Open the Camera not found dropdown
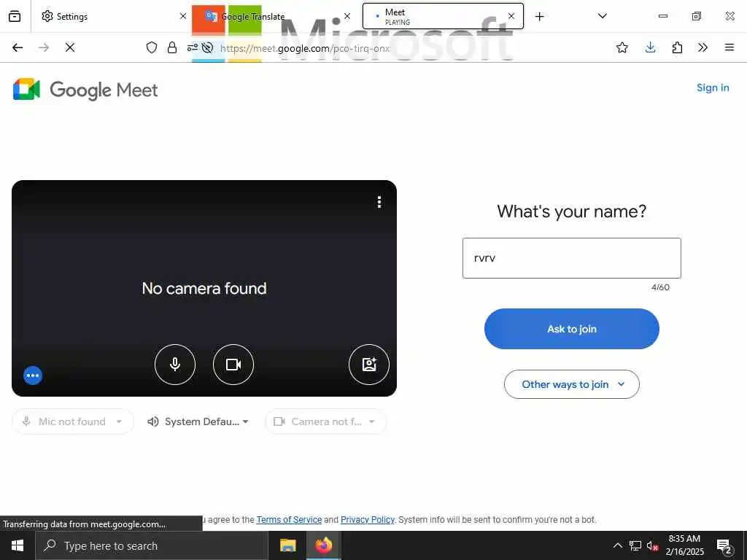 point(325,421)
